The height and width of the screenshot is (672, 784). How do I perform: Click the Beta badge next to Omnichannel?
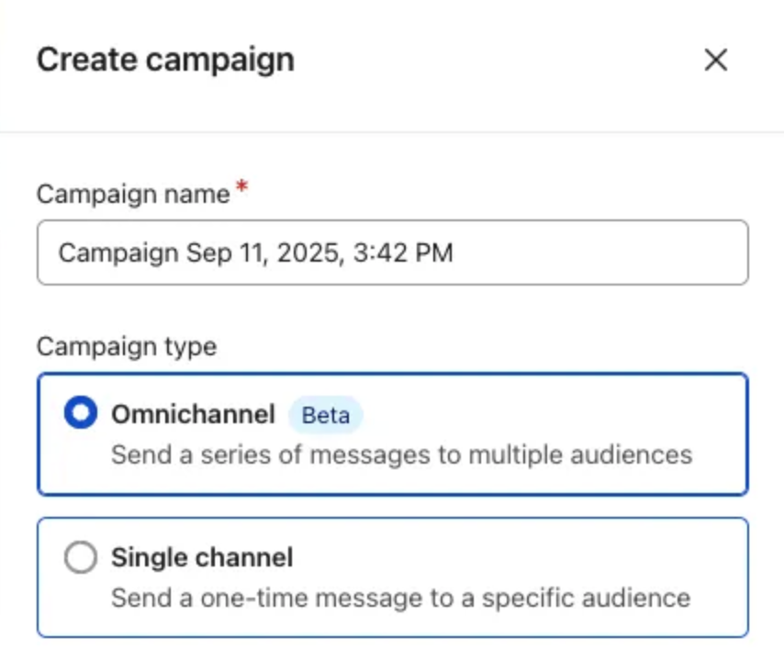(324, 415)
